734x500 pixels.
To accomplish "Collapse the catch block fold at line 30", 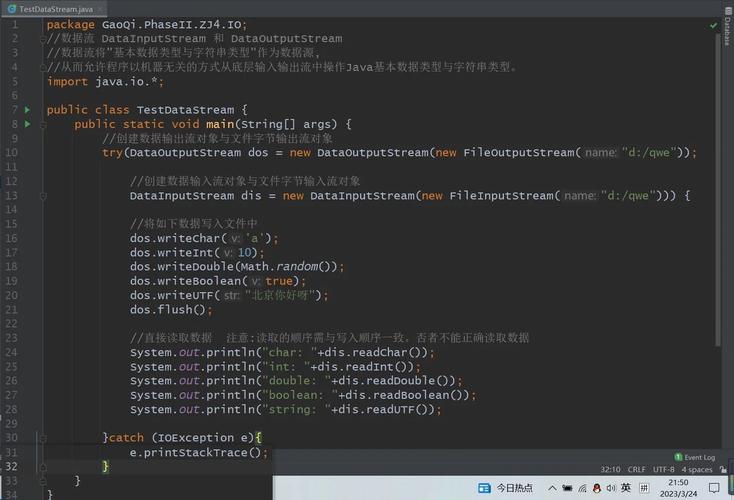I will tap(43, 438).
